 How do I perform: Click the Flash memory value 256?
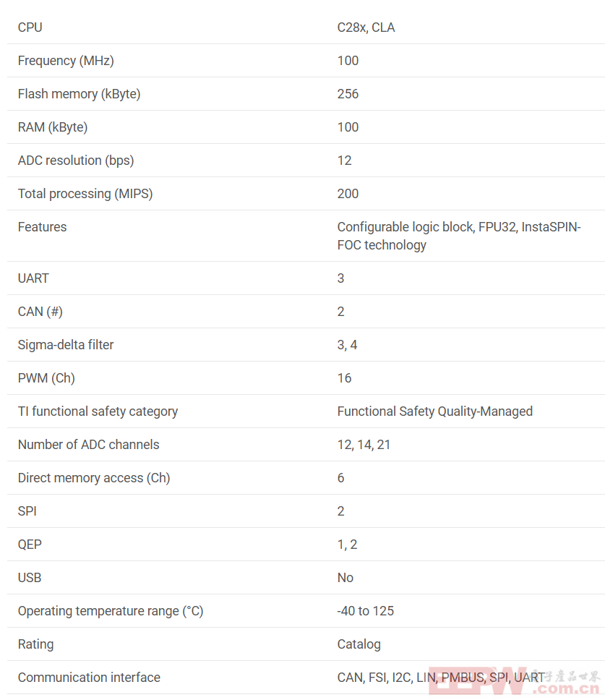348,94
